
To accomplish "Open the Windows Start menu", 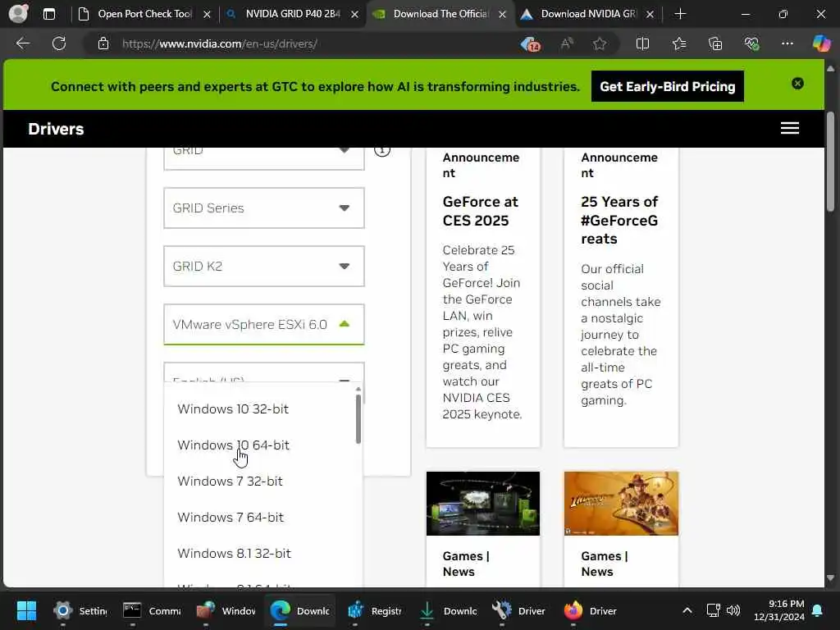I will coord(26,610).
